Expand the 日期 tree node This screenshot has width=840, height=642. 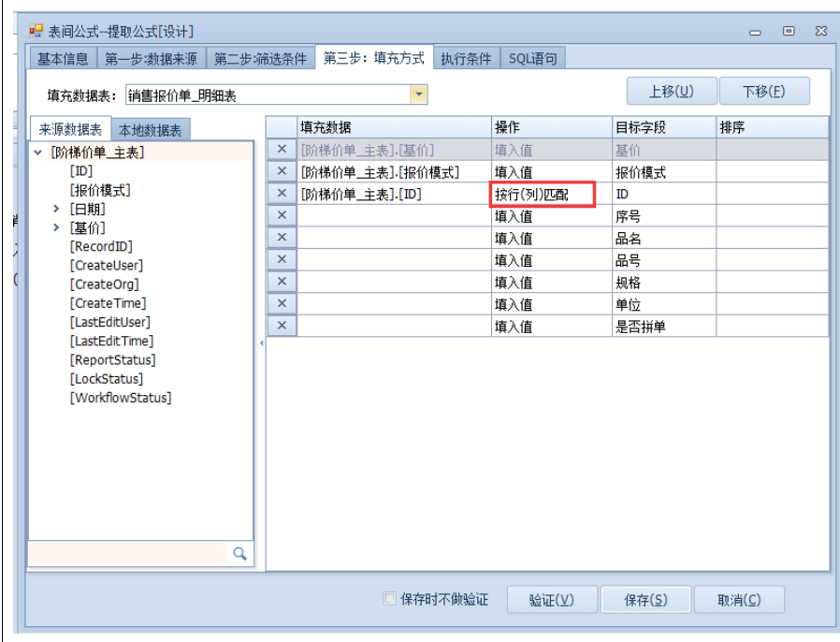click(x=57, y=209)
